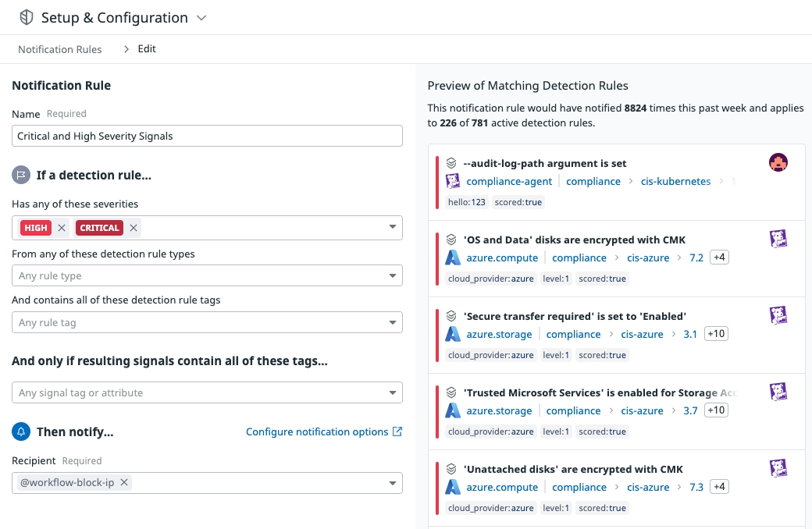Click the Azure icon next to azure.compute 7.2
Image resolution: width=812 pixels, height=529 pixels.
(x=453, y=257)
